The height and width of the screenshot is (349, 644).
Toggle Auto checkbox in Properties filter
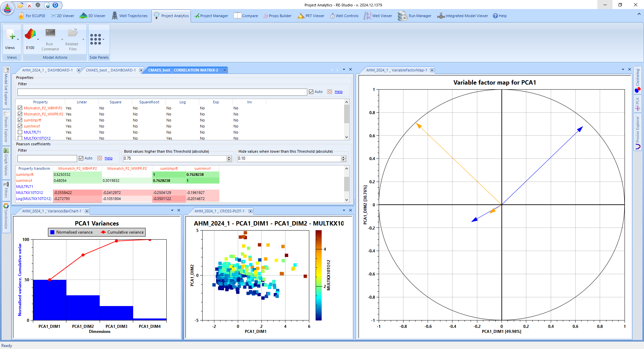point(311,92)
